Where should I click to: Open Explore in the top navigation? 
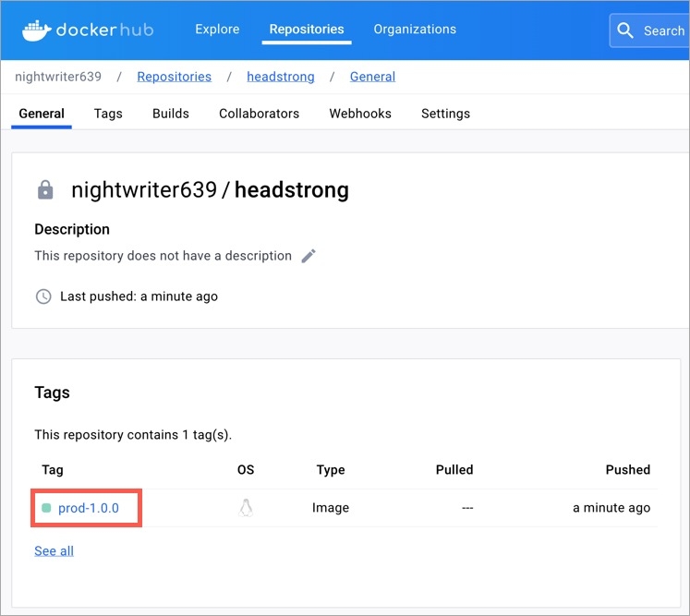click(x=217, y=30)
